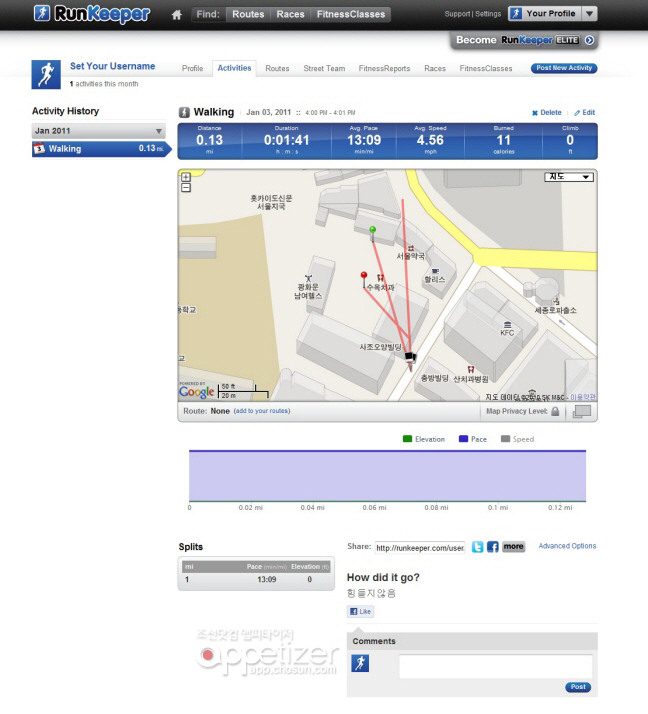Open FitnessClasses in the Find bar
The width and height of the screenshot is (648, 714).
point(351,14)
